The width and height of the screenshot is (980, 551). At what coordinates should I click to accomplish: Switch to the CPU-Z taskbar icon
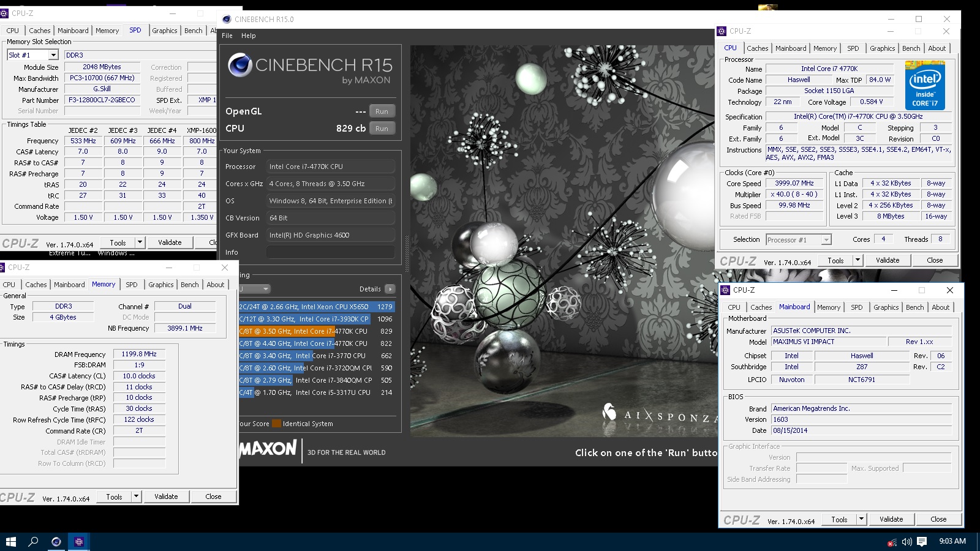[78, 541]
